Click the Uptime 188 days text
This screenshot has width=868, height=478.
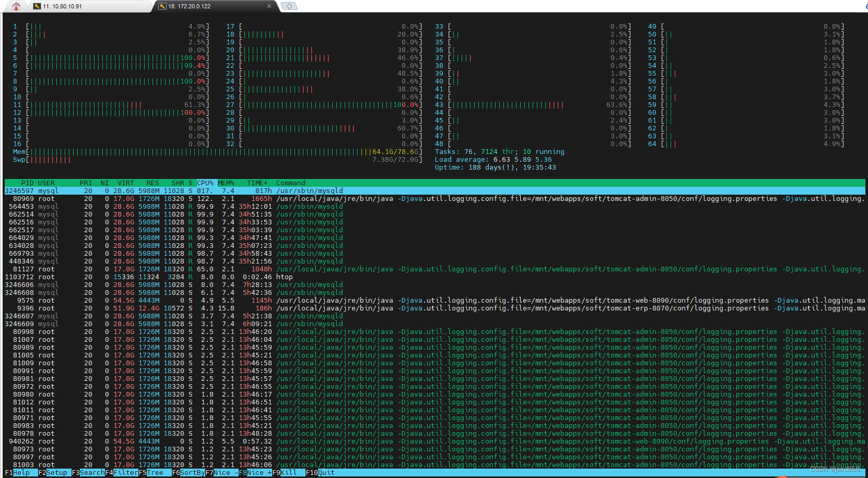click(495, 168)
